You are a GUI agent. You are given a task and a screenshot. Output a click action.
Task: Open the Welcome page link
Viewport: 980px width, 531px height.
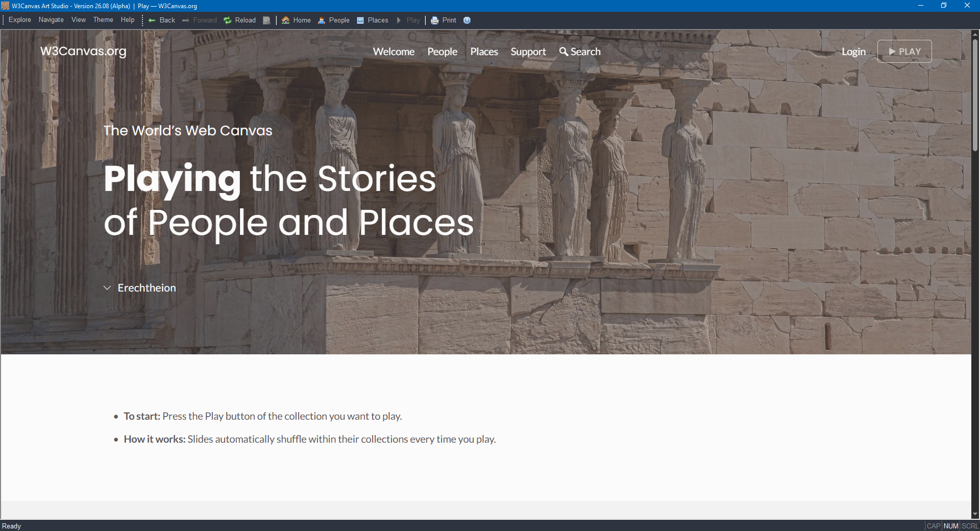click(x=394, y=52)
